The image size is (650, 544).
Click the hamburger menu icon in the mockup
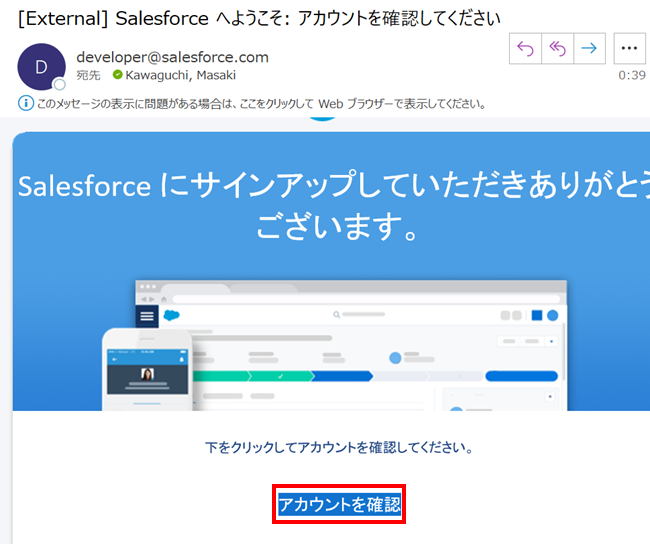tap(148, 316)
